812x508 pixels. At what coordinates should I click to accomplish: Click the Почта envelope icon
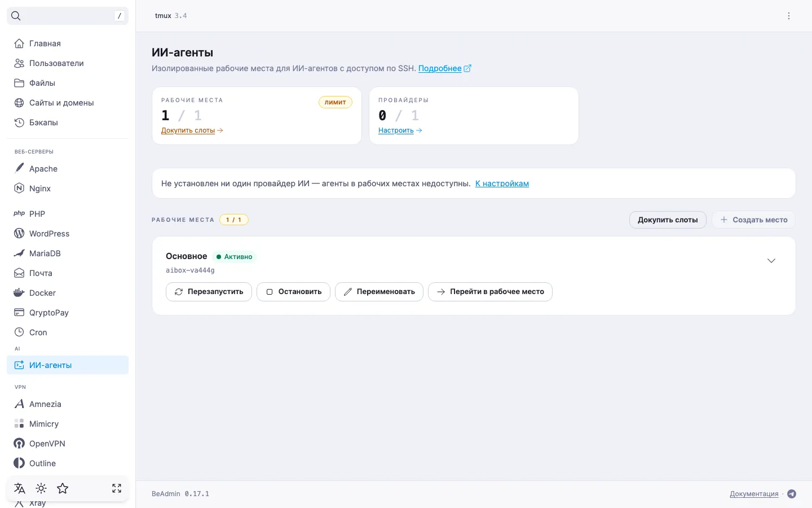click(19, 273)
